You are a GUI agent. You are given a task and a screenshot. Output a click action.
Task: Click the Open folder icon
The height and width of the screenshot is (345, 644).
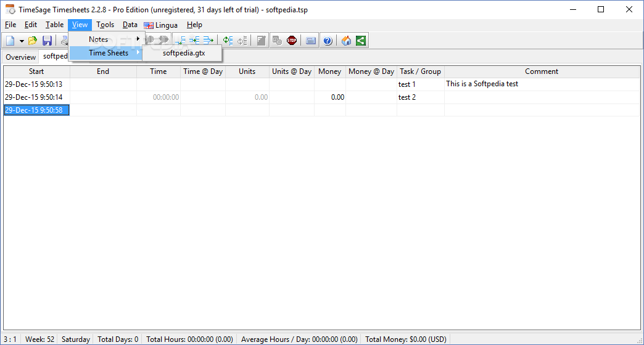click(33, 41)
